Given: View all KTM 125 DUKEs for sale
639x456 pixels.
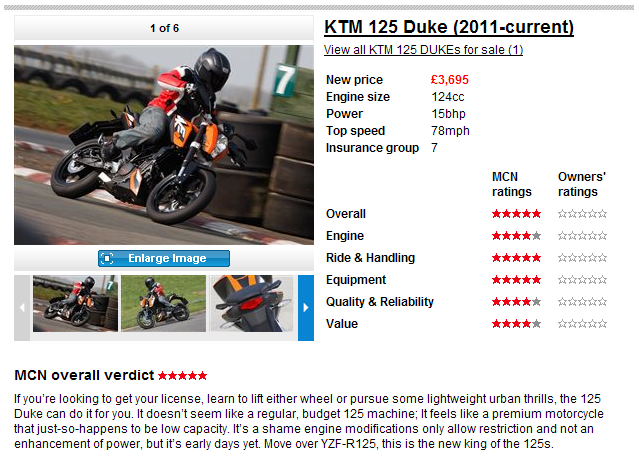Looking at the screenshot, I should pyautogui.click(x=423, y=50).
